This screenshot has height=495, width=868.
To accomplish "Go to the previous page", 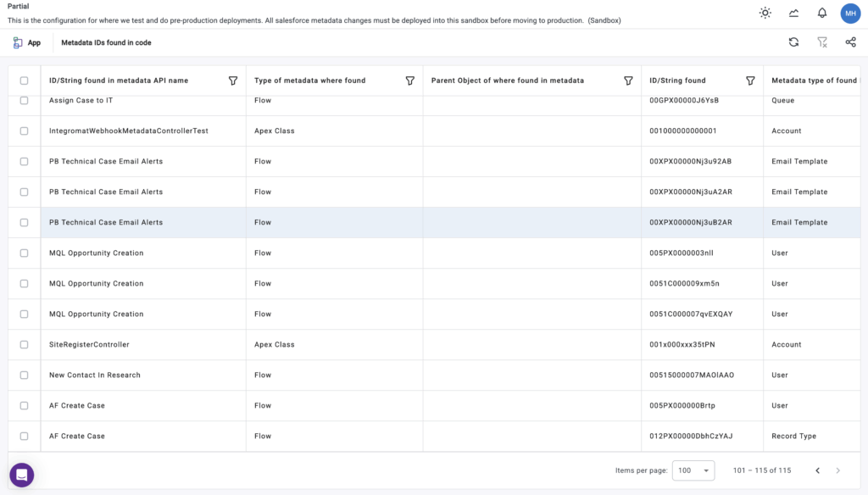I will [817, 470].
